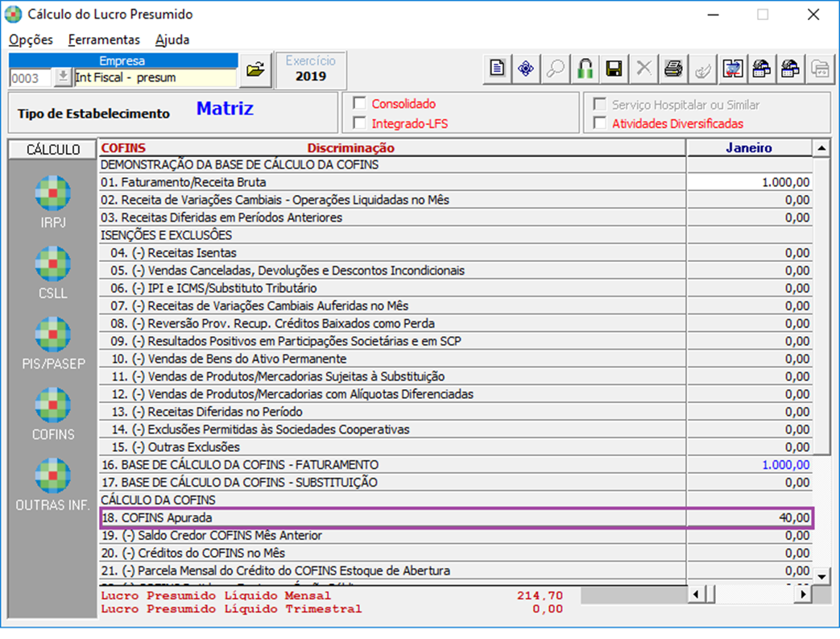Click the vertical scrollbar down arrow
This screenshot has height=639, width=840.
(821, 577)
